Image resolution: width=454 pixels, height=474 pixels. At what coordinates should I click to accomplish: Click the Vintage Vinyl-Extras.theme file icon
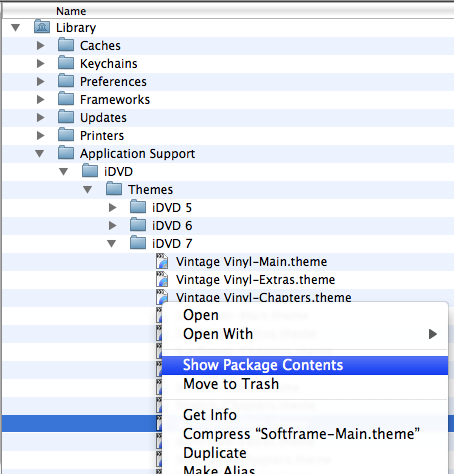[x=162, y=279]
